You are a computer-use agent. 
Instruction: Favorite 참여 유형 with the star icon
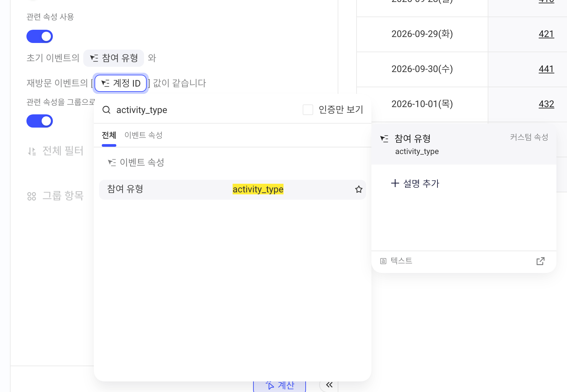pos(359,189)
